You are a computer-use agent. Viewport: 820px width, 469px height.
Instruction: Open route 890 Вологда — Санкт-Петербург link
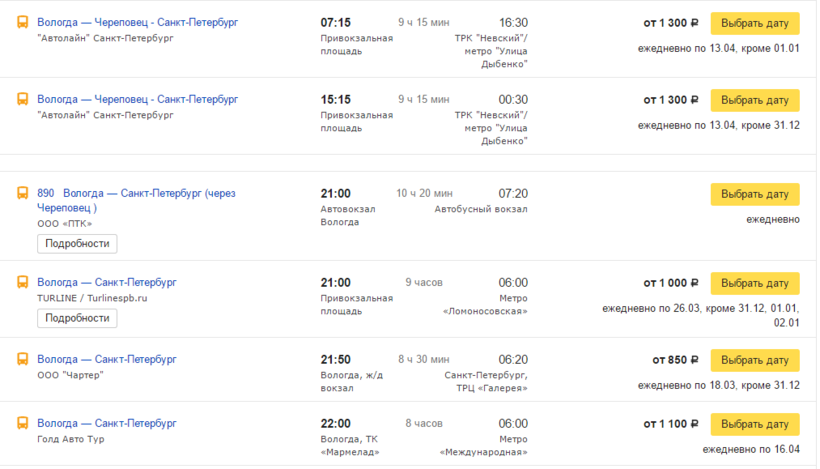tap(135, 194)
